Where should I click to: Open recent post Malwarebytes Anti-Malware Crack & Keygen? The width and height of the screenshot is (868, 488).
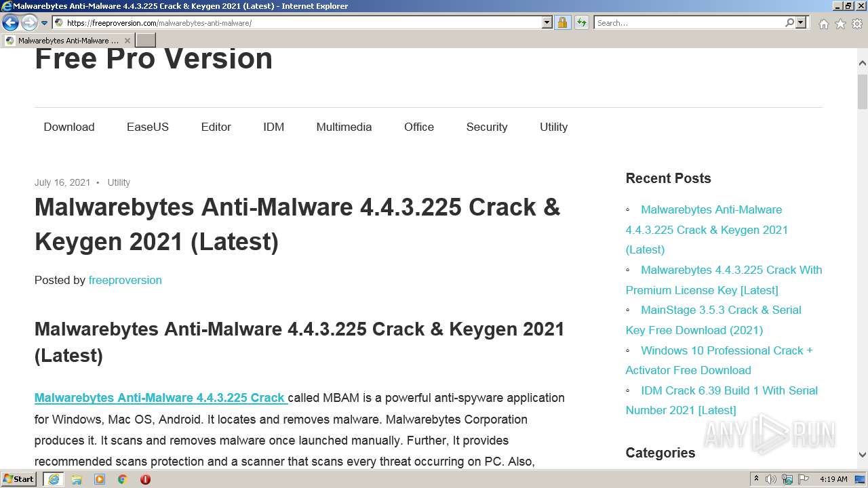[x=707, y=230]
